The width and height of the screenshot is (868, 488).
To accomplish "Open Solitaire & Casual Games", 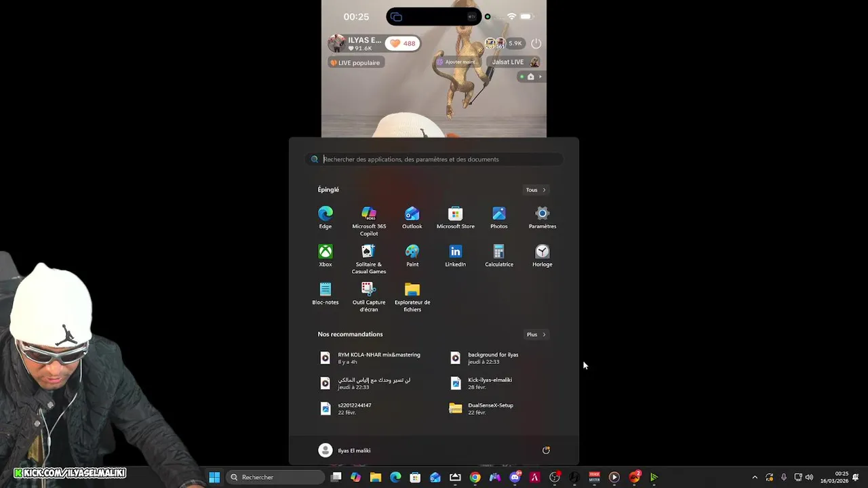I will tap(369, 259).
